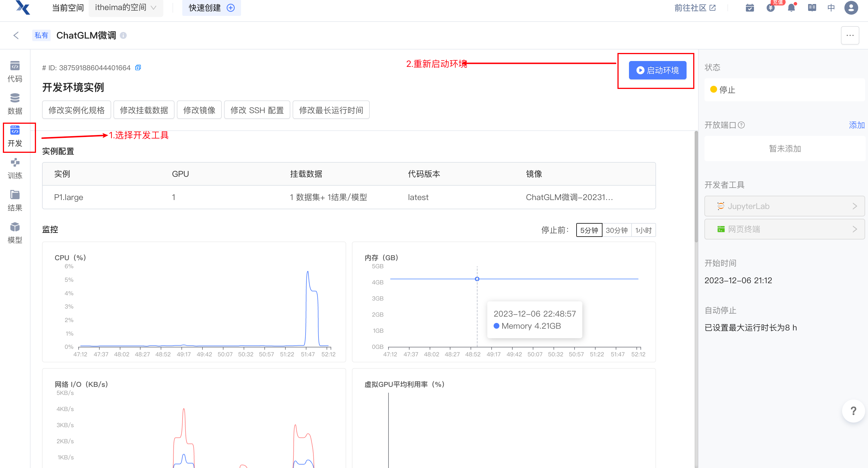The height and width of the screenshot is (468, 868).
Task: Click the 修改 SSH 配置 button
Action: coord(257,110)
